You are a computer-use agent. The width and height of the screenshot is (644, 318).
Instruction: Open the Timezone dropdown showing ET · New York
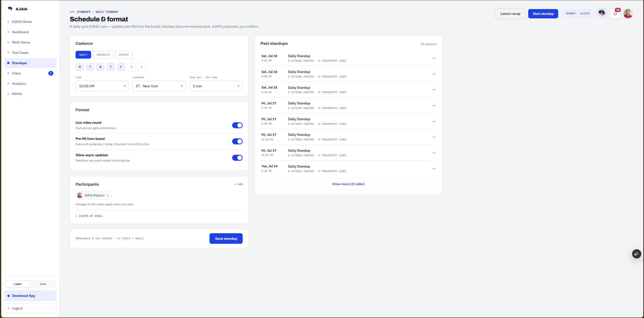pyautogui.click(x=159, y=86)
